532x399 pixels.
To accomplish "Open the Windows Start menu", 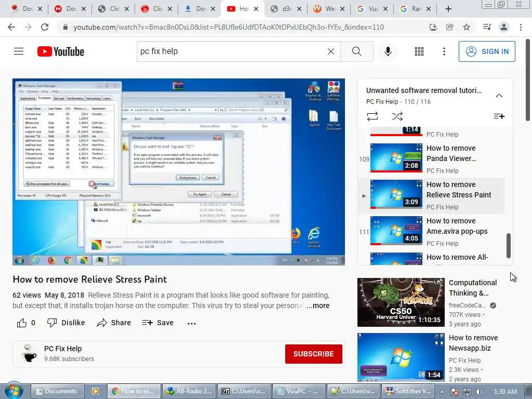I will click(14, 391).
